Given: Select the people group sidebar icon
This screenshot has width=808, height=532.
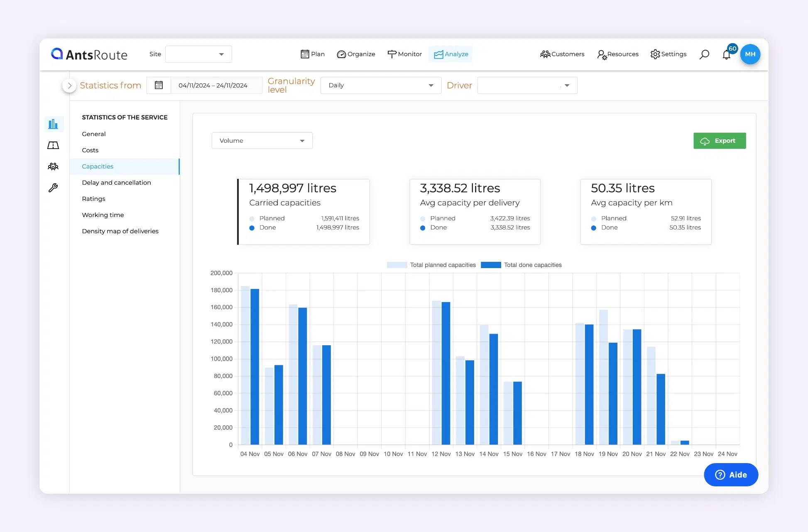Looking at the screenshot, I should (x=53, y=166).
